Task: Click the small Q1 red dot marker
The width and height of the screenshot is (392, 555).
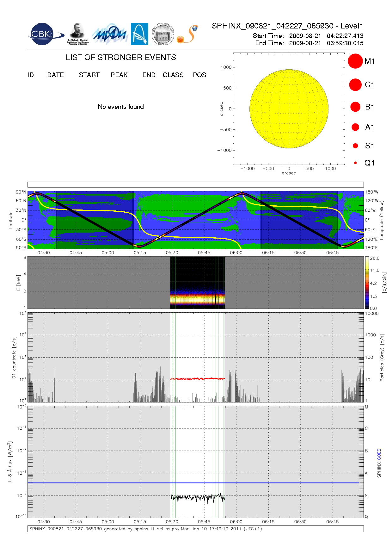Action: pos(355,163)
